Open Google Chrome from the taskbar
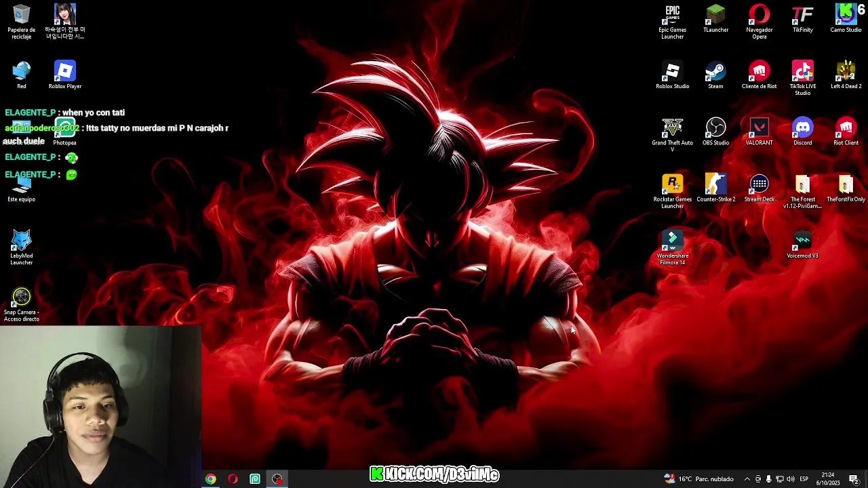 211,479
